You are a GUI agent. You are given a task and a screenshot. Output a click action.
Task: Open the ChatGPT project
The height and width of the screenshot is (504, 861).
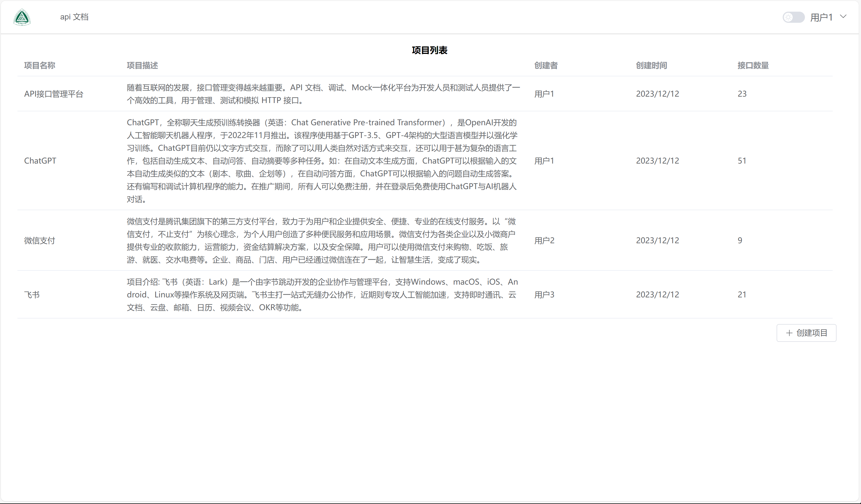(40, 161)
